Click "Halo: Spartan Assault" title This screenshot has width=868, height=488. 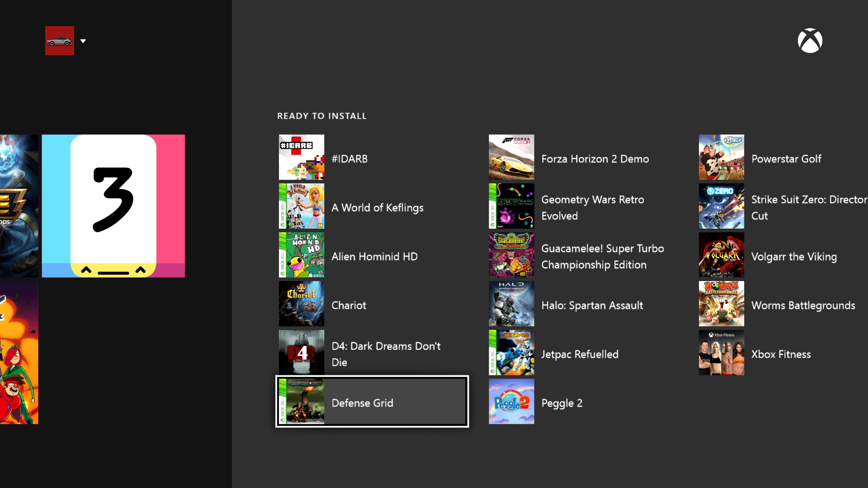point(592,305)
